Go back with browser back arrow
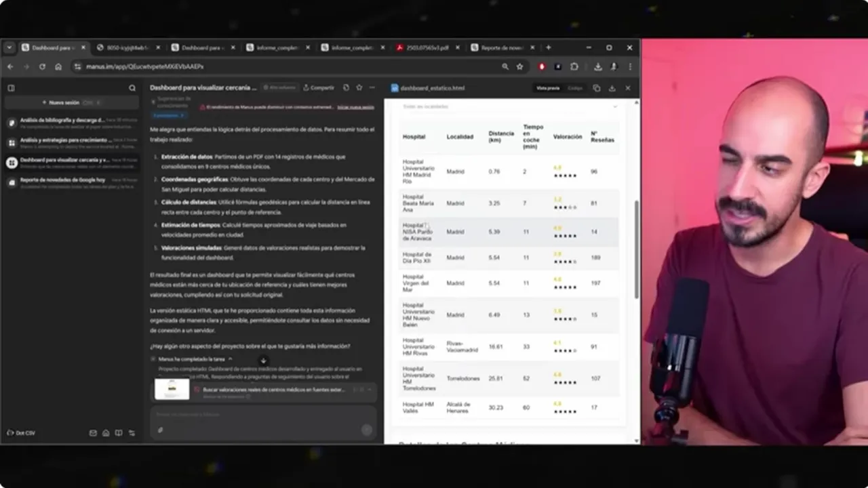Image resolution: width=868 pixels, height=488 pixels. coord(10,66)
